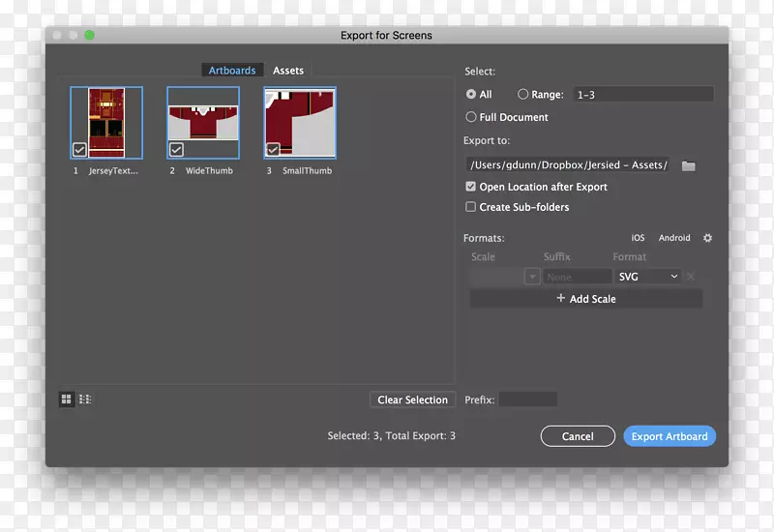The image size is (774, 532).
Task: Switch to small thumbnail grid view
Action: tap(66, 399)
